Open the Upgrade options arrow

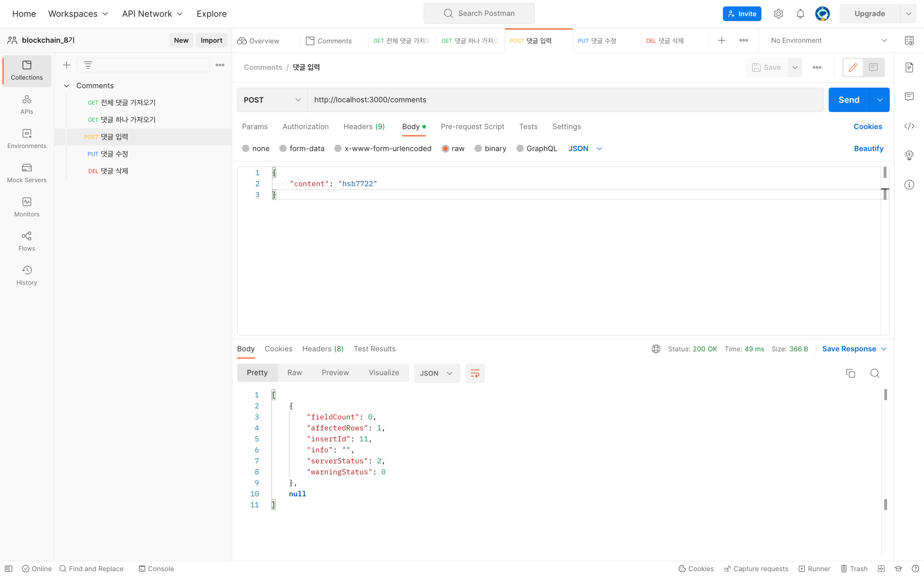(x=908, y=14)
